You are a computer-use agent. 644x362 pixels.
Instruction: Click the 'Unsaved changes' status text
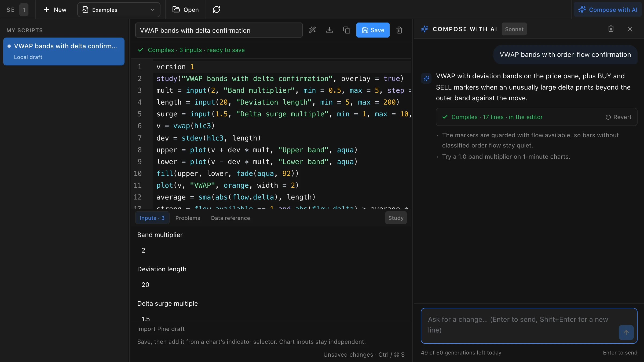pos(348,355)
